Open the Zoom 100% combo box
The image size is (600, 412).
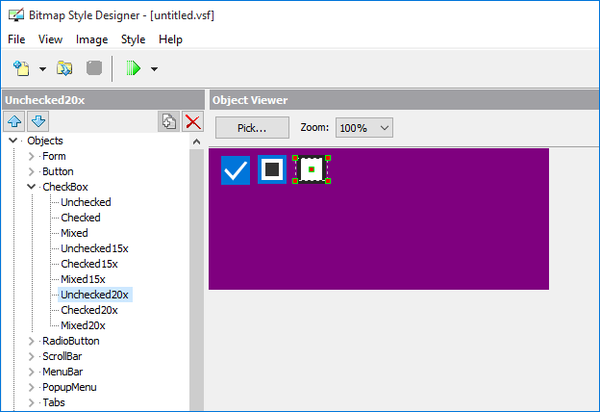tap(364, 128)
